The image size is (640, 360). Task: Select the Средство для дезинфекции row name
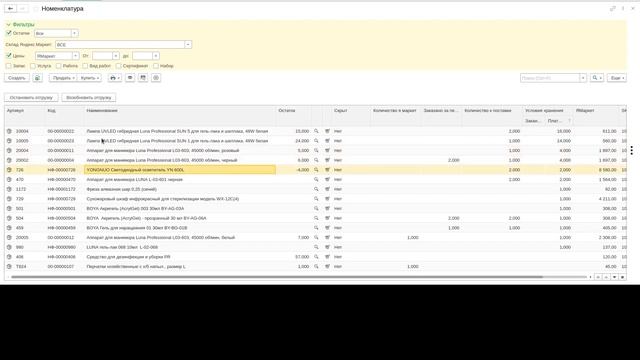[128, 257]
